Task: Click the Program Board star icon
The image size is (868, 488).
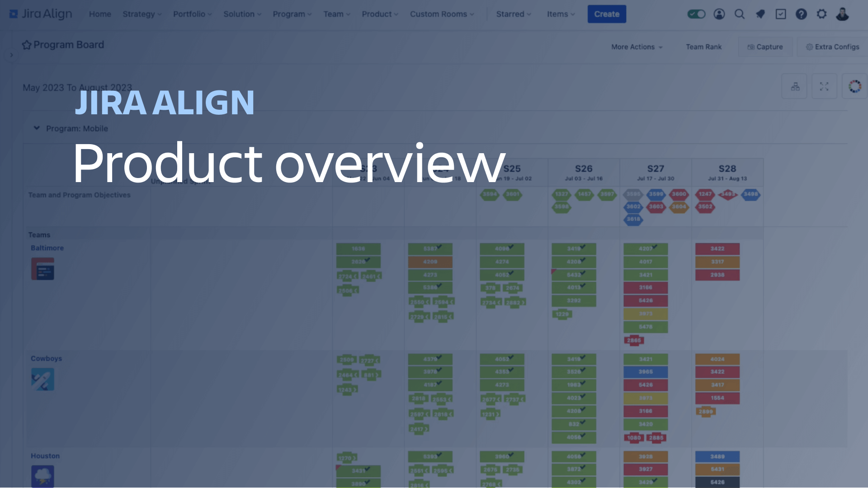Action: pos(26,44)
